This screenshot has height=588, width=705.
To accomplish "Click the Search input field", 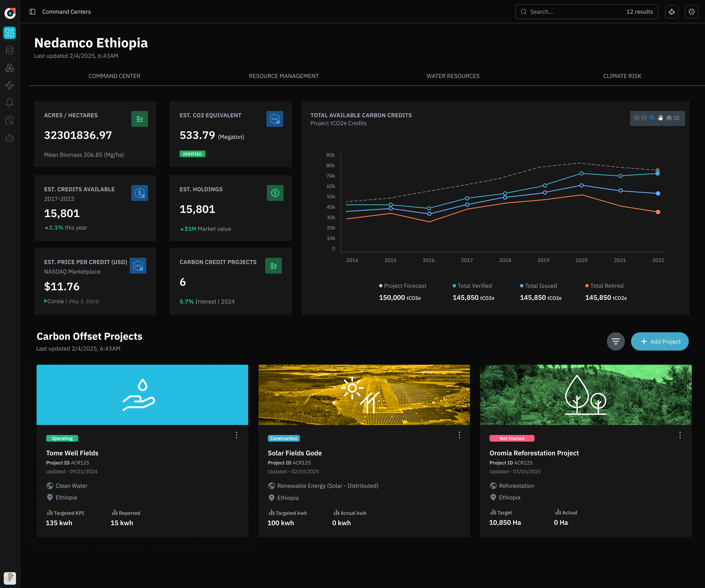I will tap(574, 12).
